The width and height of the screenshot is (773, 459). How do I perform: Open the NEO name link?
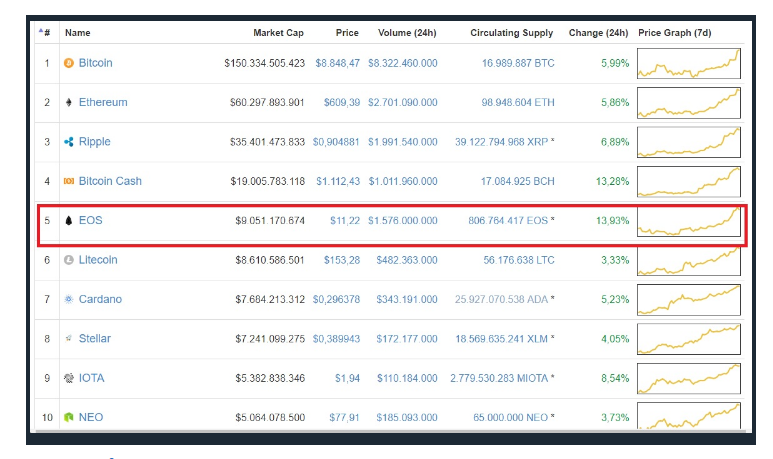(91, 417)
